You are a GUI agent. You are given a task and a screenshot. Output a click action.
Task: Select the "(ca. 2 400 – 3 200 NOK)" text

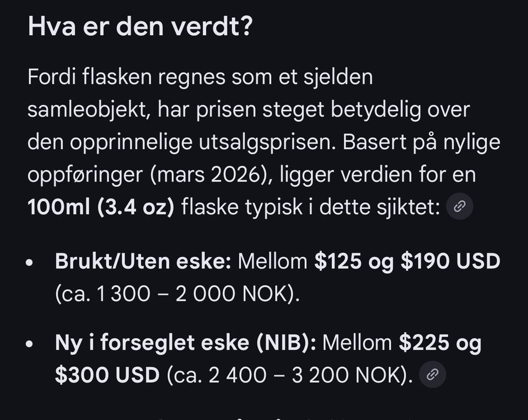(x=288, y=375)
